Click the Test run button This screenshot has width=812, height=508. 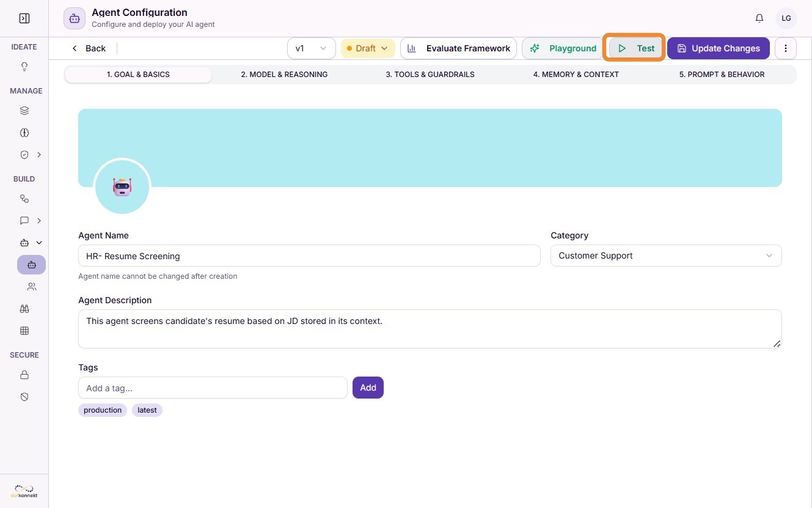point(636,48)
